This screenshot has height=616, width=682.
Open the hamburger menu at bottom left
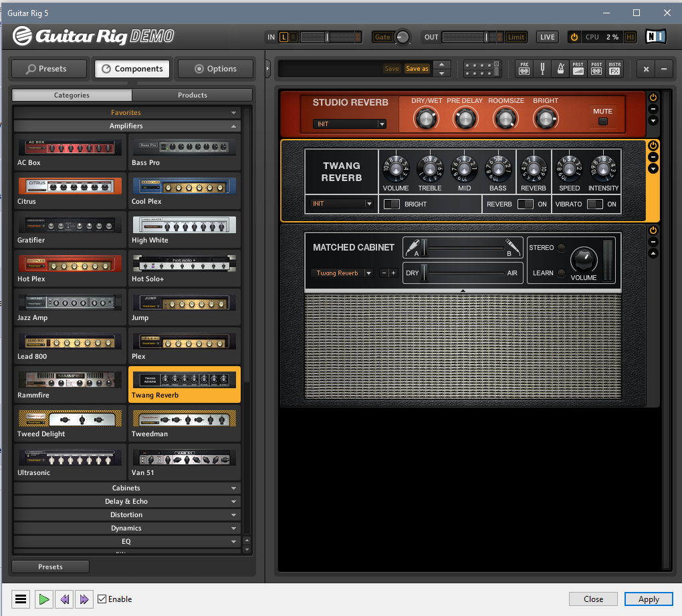pos(21,599)
